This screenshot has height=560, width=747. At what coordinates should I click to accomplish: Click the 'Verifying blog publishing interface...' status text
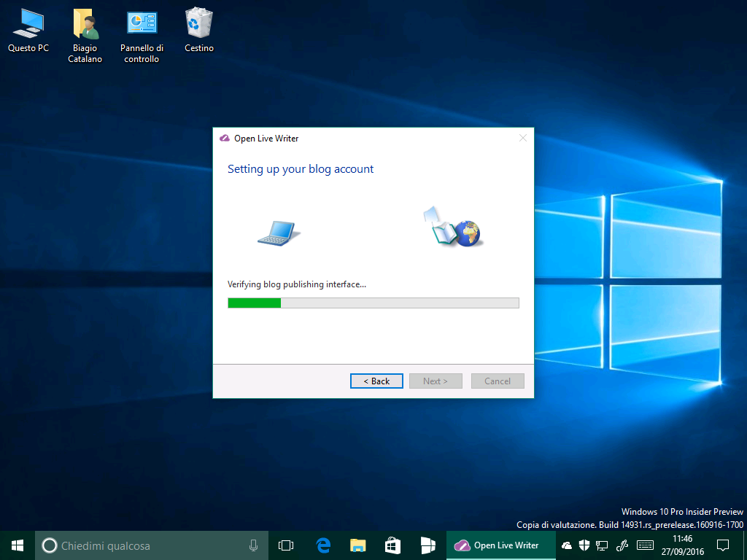(297, 284)
